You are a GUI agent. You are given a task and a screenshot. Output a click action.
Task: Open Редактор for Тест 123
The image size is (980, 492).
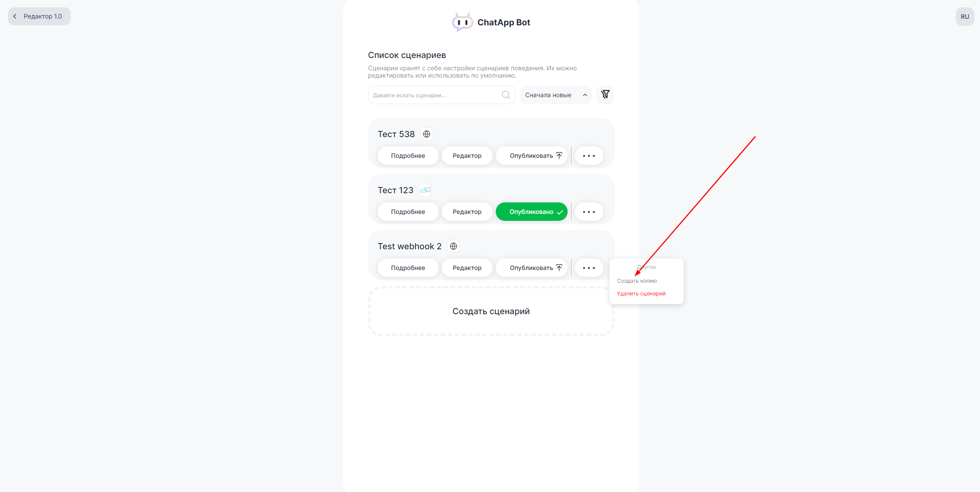point(467,212)
